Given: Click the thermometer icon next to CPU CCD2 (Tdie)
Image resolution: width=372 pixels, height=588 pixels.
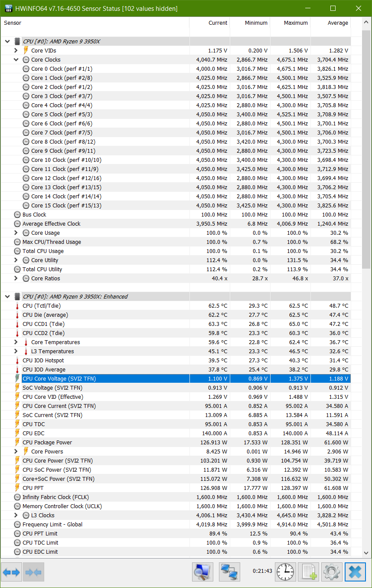Looking at the screenshot, I should 17,333.
